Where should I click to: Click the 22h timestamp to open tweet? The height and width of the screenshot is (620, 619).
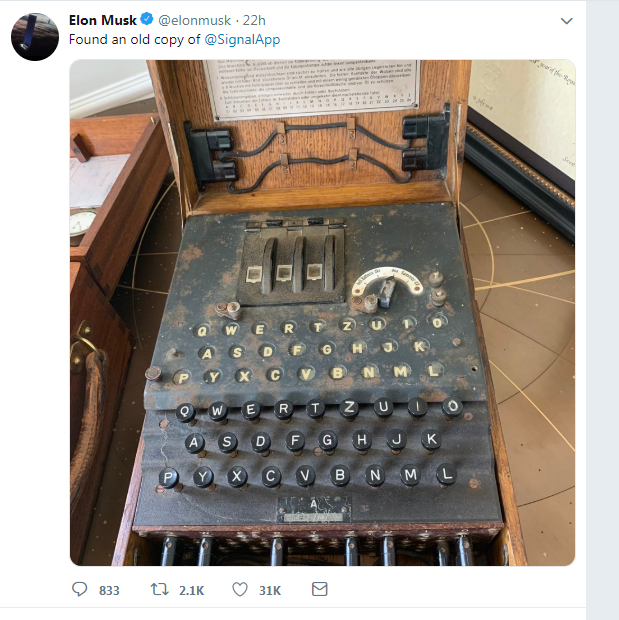(x=254, y=20)
